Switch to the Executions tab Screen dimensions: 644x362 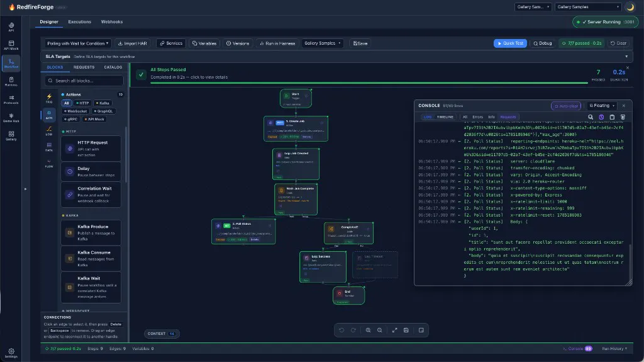80,22
